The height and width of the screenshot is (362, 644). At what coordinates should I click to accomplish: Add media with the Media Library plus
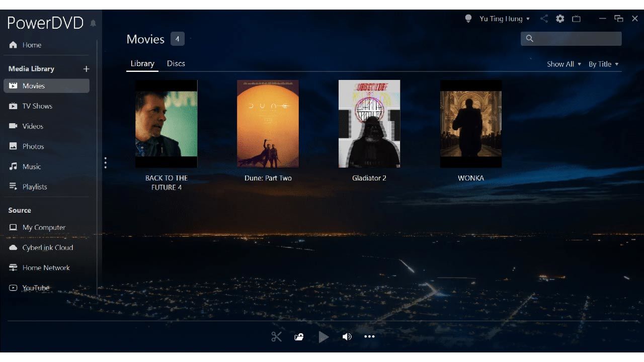click(86, 69)
